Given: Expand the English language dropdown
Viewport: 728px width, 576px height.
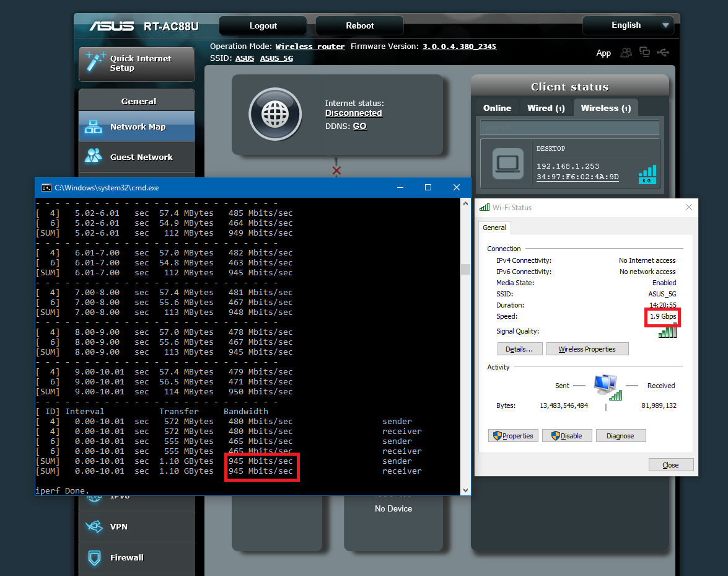Looking at the screenshot, I should pyautogui.click(x=628, y=25).
